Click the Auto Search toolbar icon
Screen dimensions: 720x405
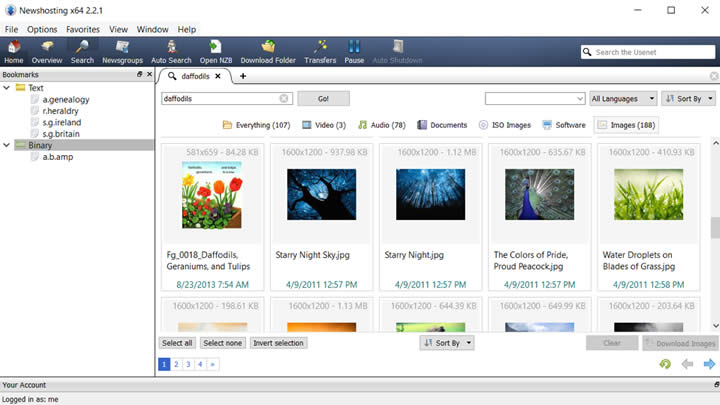(171, 51)
